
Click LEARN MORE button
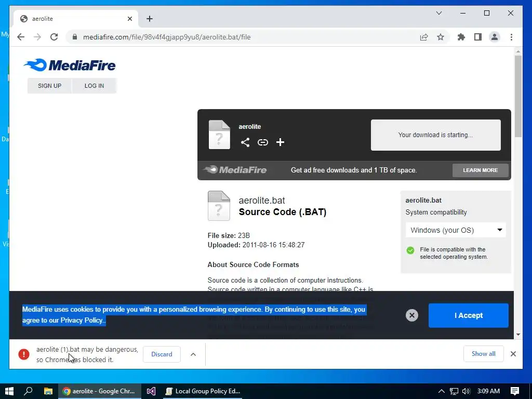point(481,170)
